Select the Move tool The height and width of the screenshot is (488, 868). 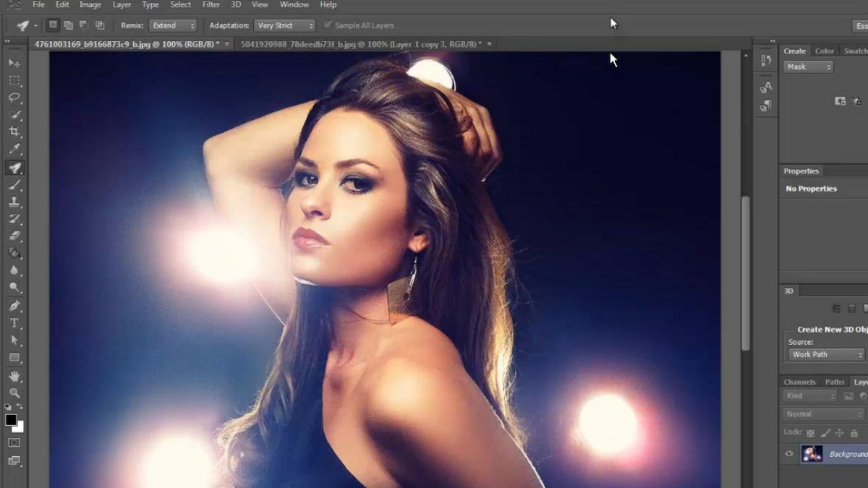pyautogui.click(x=14, y=63)
